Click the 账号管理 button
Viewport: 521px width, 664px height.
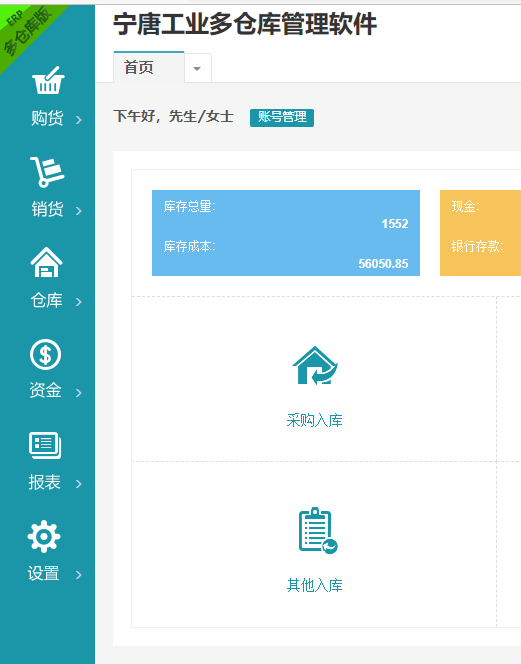pyautogui.click(x=282, y=117)
